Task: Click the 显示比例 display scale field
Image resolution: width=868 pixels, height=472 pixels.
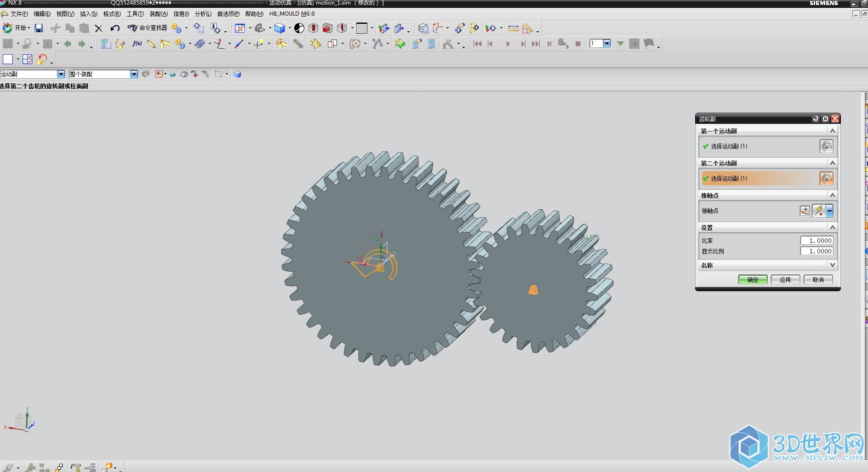Action: [817, 251]
